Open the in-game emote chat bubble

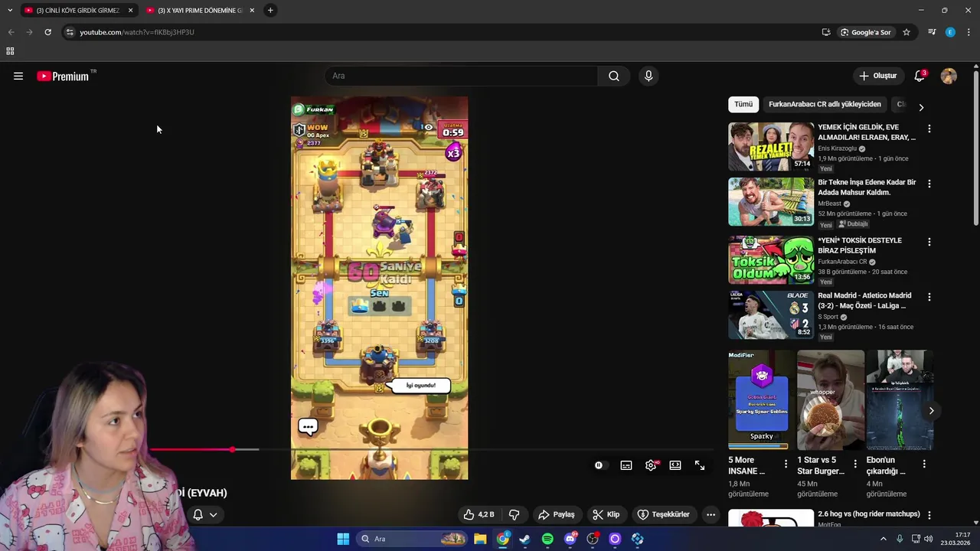pos(308,426)
